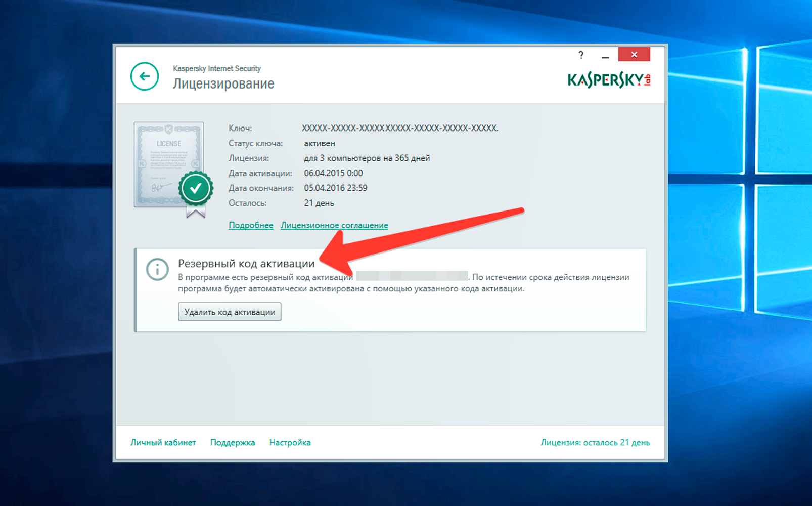This screenshot has height=506, width=812.
Task: Click the Kaspersky Lab logo
Action: tap(609, 80)
